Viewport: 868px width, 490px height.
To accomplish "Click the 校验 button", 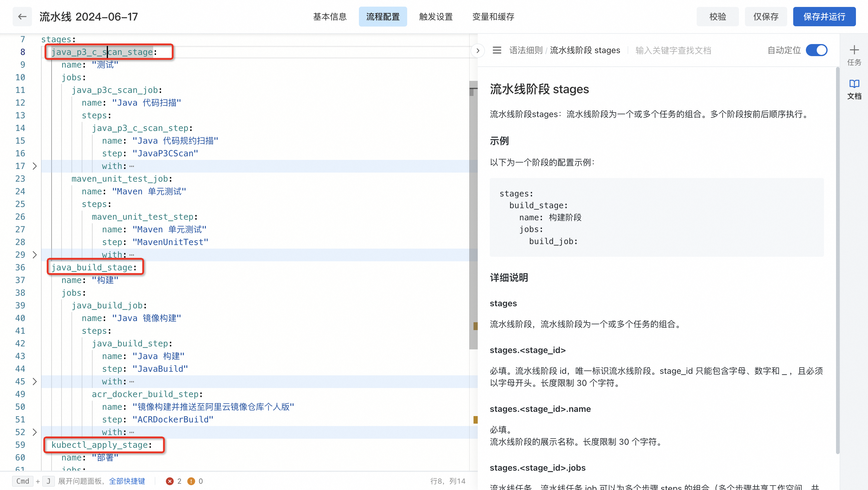I will pos(718,17).
